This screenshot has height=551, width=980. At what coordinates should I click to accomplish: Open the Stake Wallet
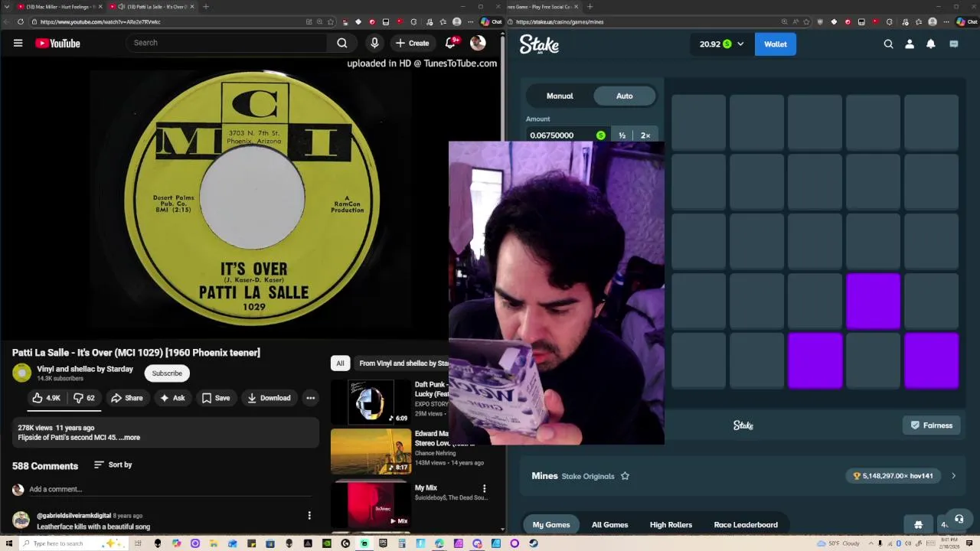point(776,44)
